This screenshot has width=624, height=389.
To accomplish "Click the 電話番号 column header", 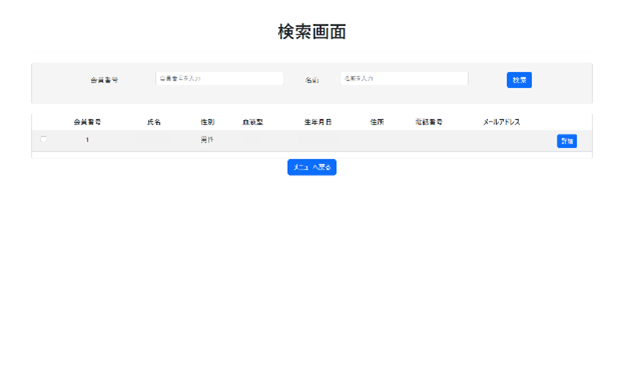I will point(429,122).
